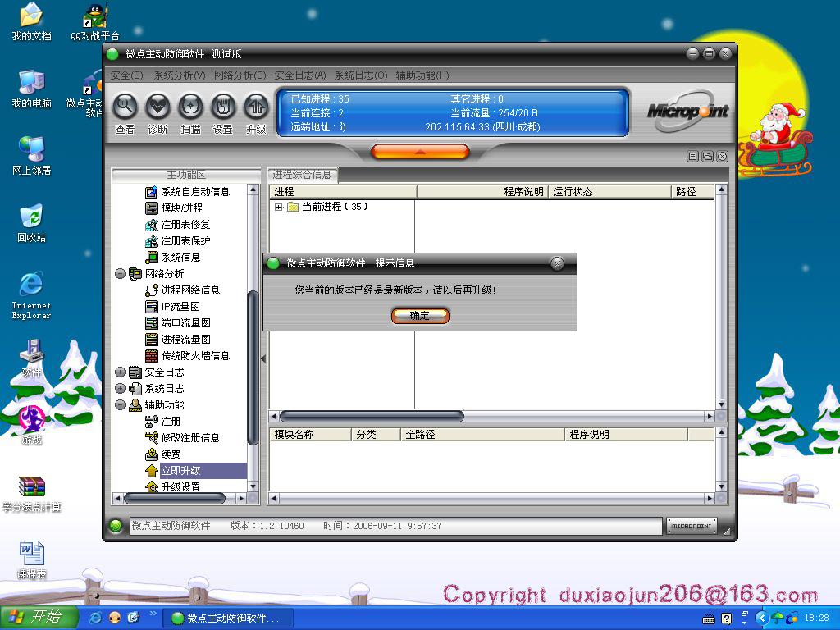Open the 系统日志(O) menu
This screenshot has height=630, width=840.
click(361, 75)
